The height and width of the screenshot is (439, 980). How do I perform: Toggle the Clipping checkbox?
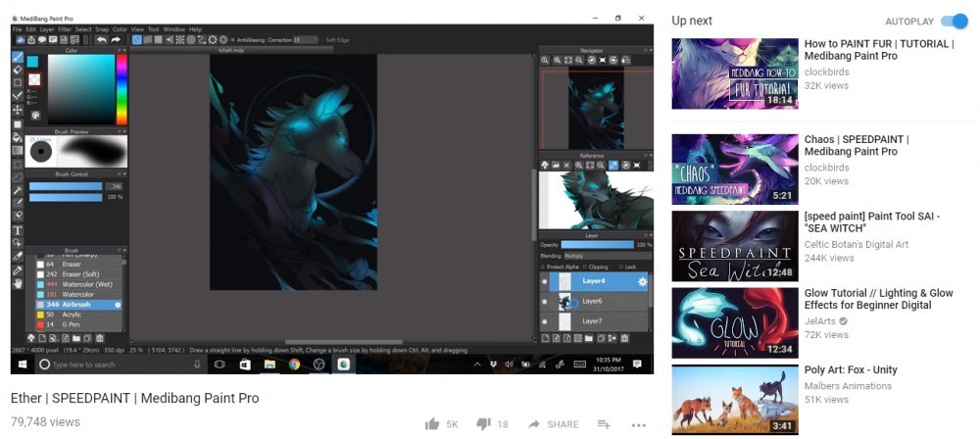(x=585, y=267)
